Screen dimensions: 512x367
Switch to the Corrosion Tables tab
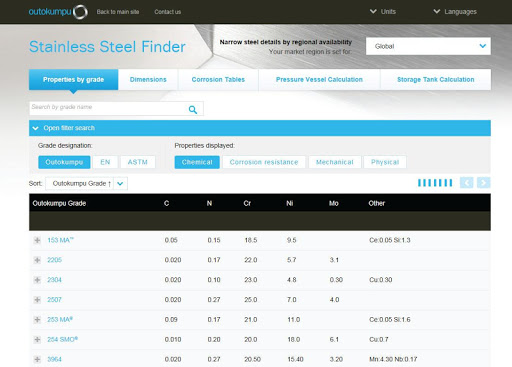point(218,79)
